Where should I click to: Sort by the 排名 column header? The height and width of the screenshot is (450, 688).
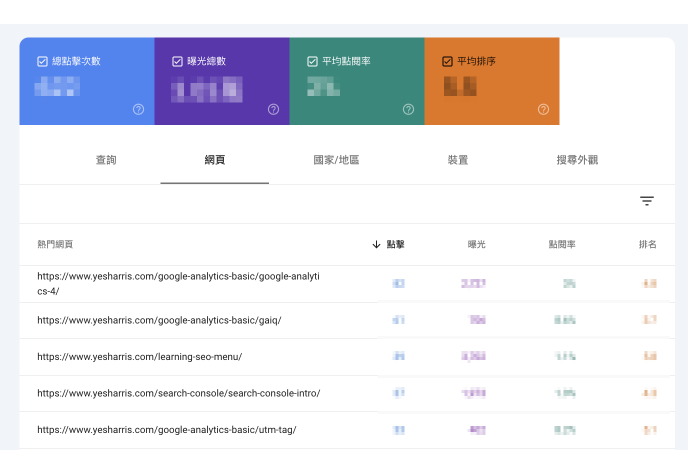647,244
